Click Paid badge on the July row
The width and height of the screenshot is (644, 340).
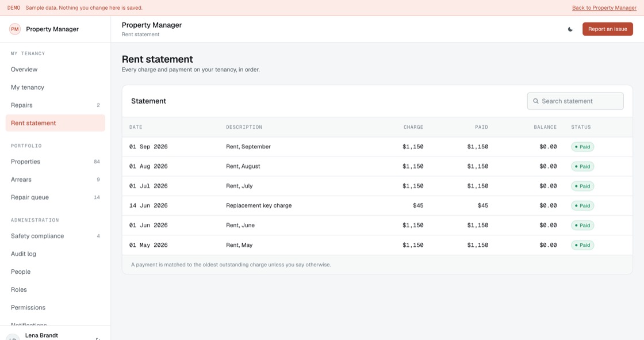point(582,186)
